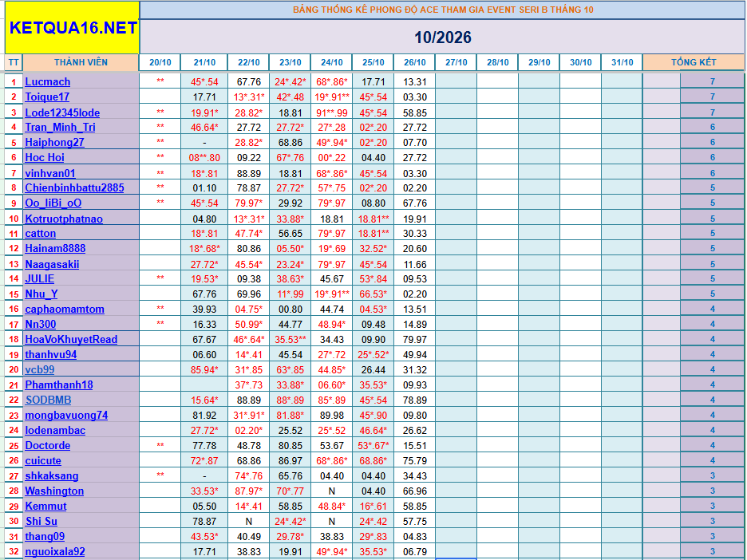Screen dimensions: 747x560
Task: Open the Washington member link
Action: point(54,491)
